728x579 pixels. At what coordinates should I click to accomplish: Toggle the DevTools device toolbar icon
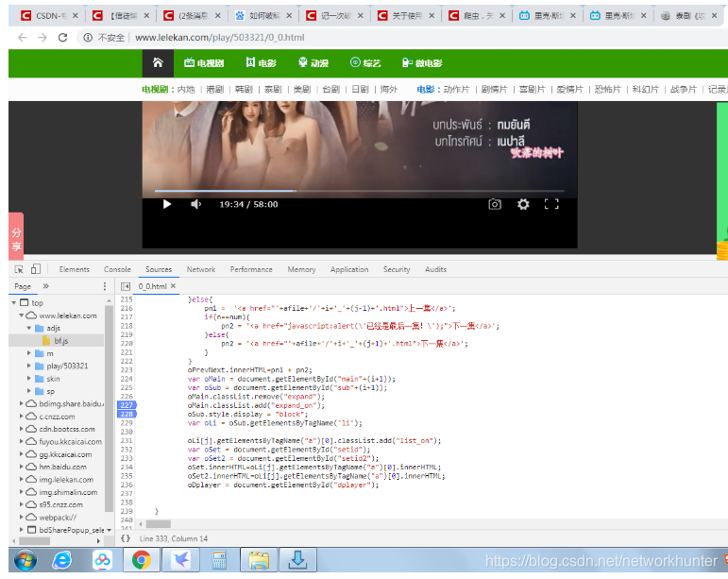click(x=36, y=269)
